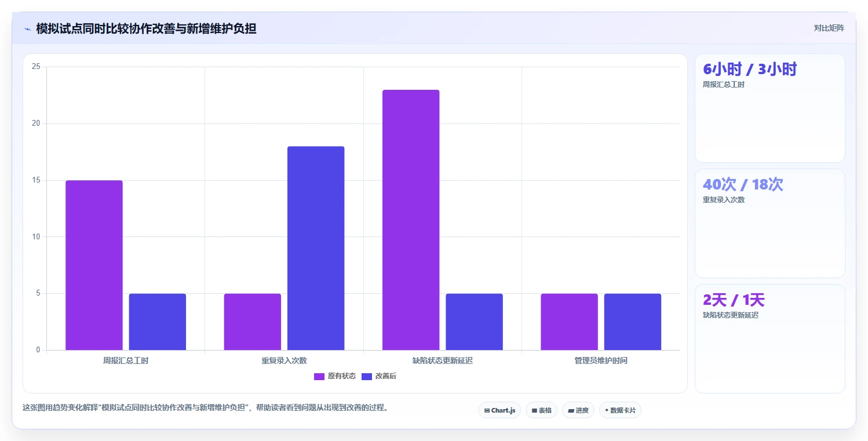Click the y-axis value 15
The width and height of the screenshot is (868, 441).
click(36, 180)
